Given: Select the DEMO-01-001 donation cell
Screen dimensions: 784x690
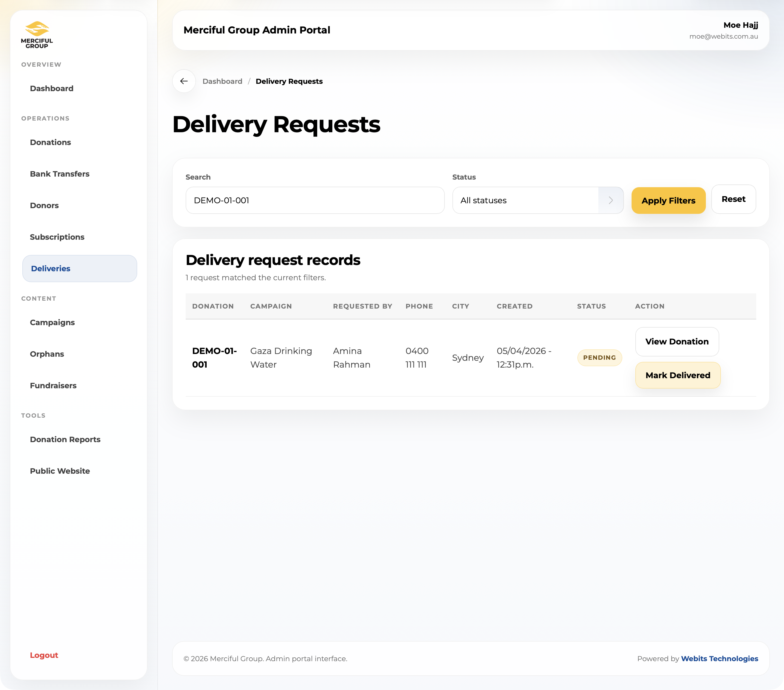Looking at the screenshot, I should [x=215, y=358].
